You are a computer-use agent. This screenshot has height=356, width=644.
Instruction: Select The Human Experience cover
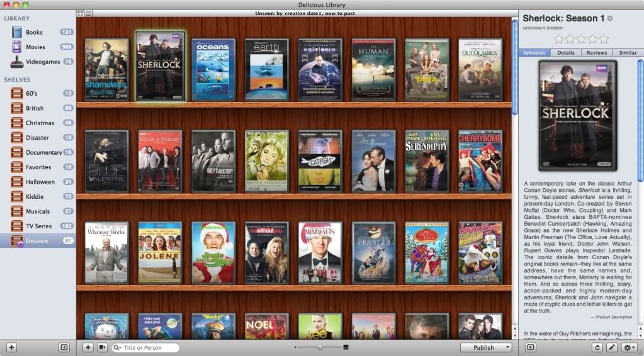tap(373, 70)
